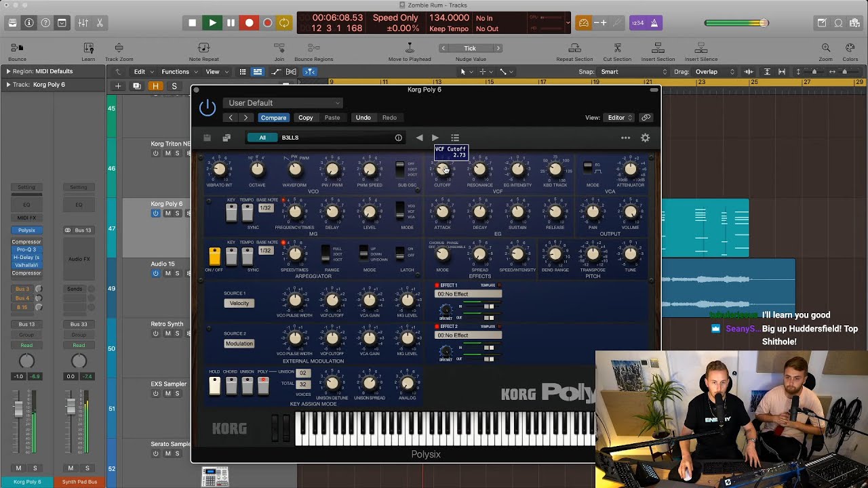Screen dimensions: 868x488
Task: Open the View Editor dropdown in plugin
Action: click(x=620, y=117)
